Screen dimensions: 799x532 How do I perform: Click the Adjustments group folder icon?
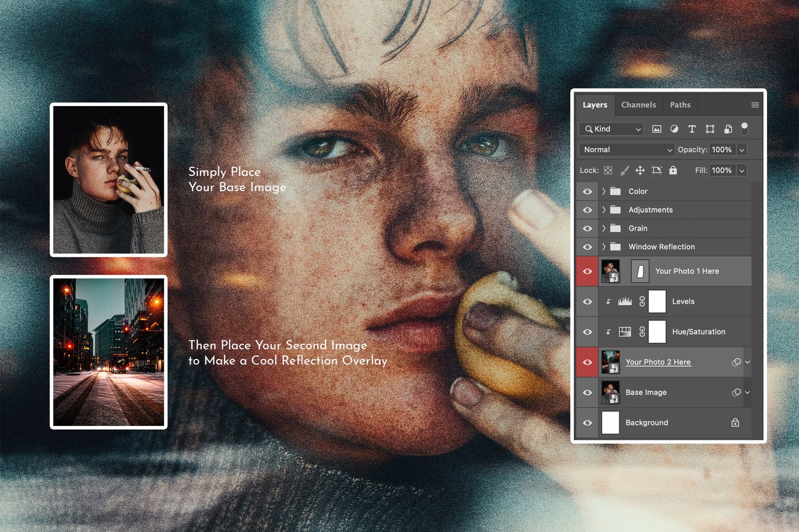point(615,210)
